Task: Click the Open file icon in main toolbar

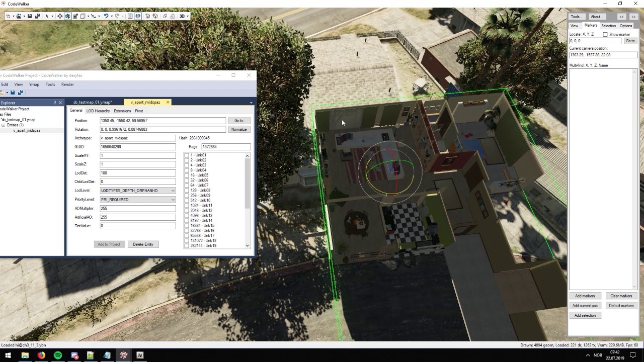Action: point(19,16)
